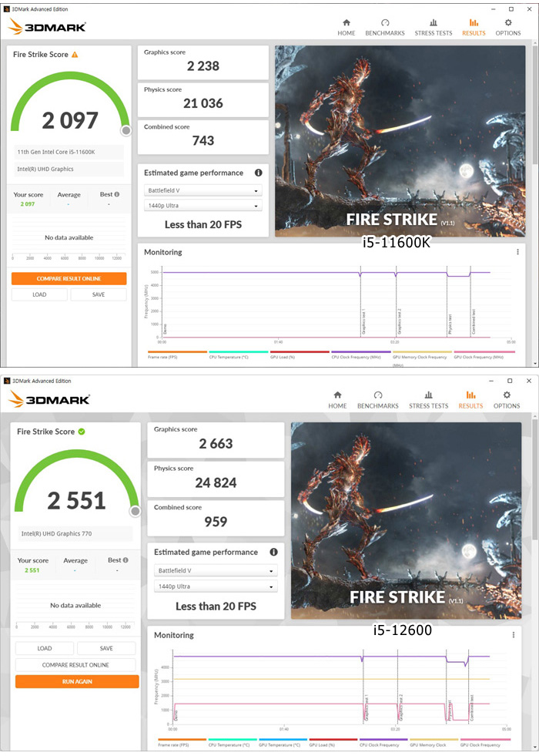Expand Battlefield V dropdown in the lower window
This screenshot has height=756, width=539.
(x=213, y=571)
